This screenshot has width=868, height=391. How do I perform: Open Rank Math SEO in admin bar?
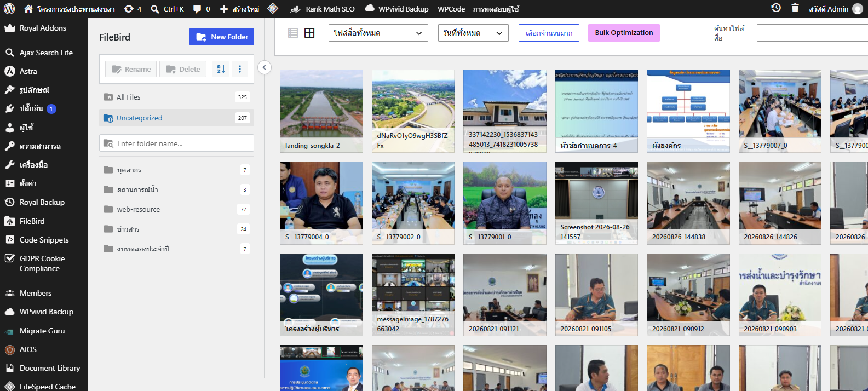click(323, 9)
